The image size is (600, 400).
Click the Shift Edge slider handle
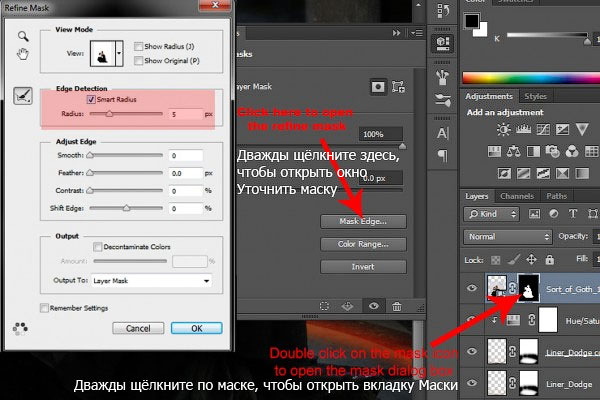pos(125,208)
